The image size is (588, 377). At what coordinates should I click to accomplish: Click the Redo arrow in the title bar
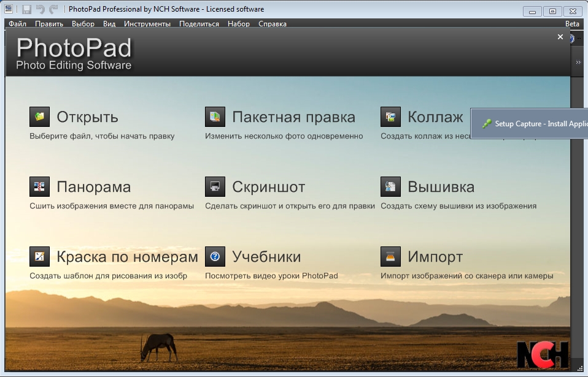(x=53, y=9)
